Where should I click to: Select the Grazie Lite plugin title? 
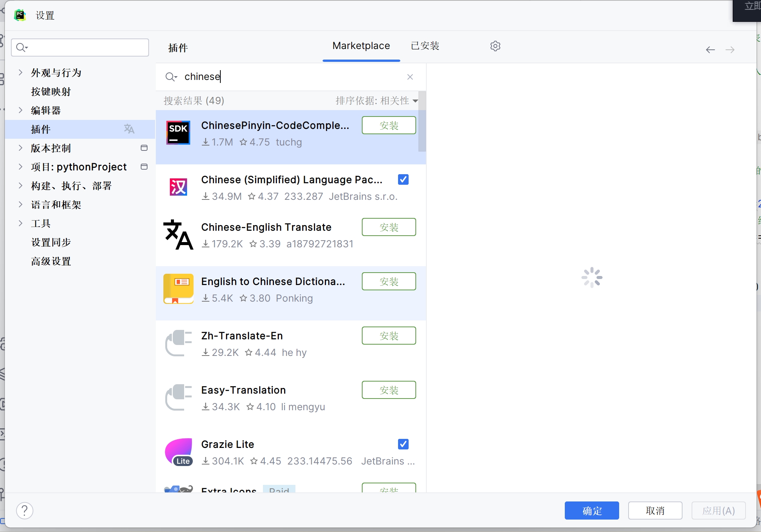pyautogui.click(x=228, y=445)
